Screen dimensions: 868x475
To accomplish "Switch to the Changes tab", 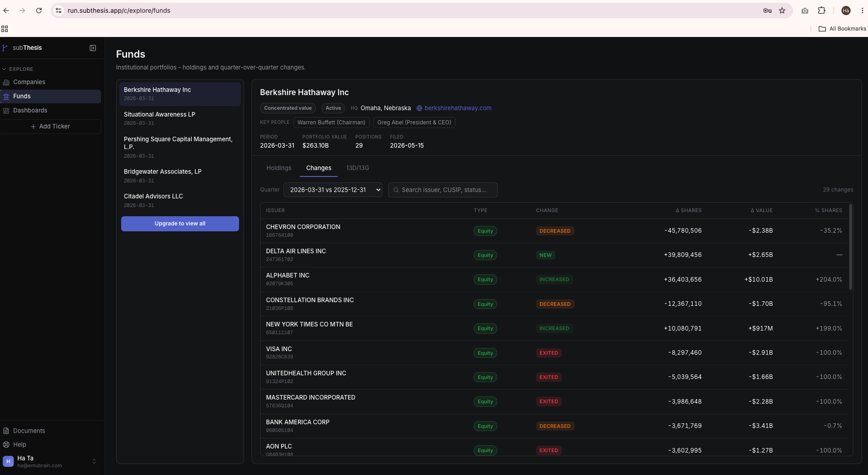I will pyautogui.click(x=319, y=168).
